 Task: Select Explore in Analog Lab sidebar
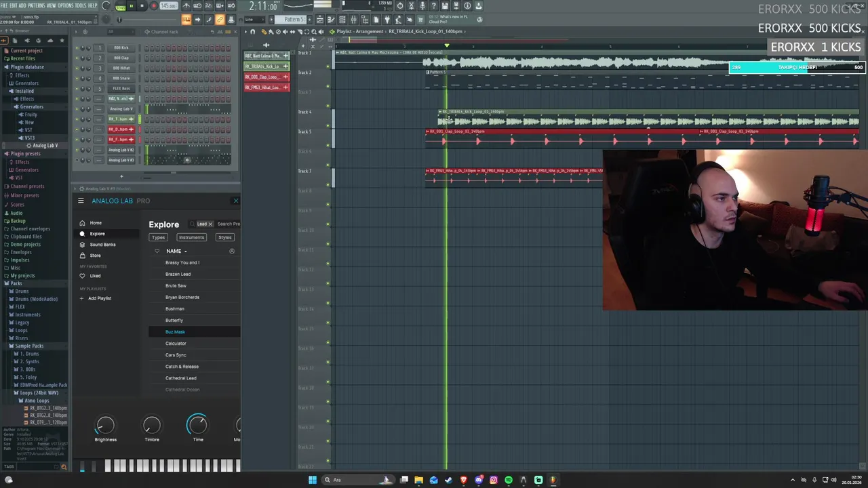click(x=98, y=234)
